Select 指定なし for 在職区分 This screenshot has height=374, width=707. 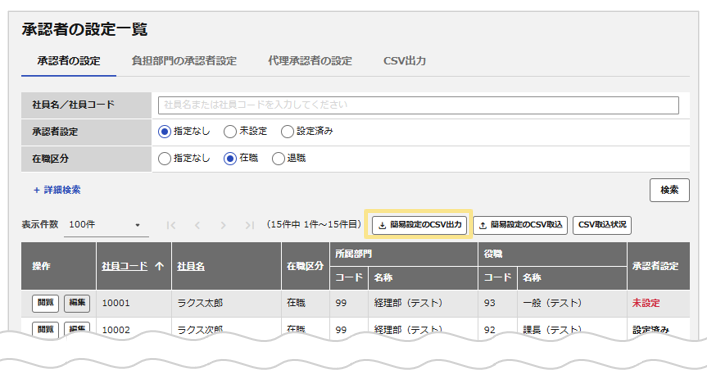tap(165, 158)
